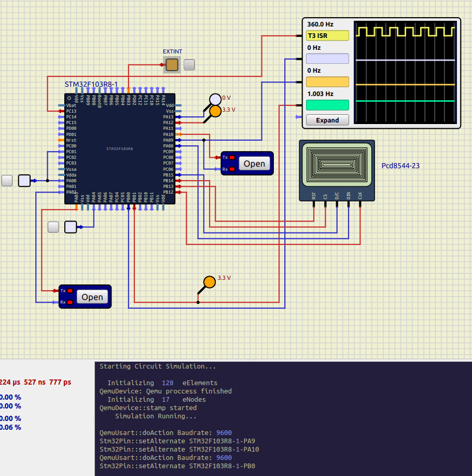Viewport: 472px width, 476px height.
Task: Select the STM32F103R8 microcontroller chip
Action: coord(120,148)
